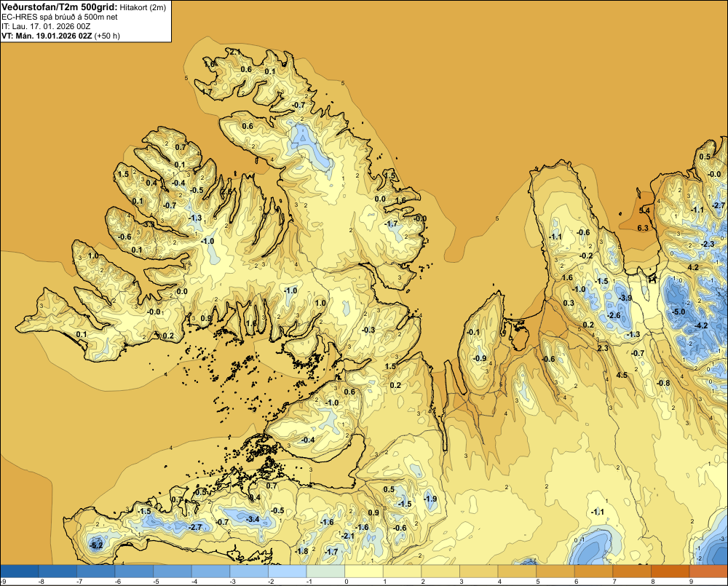728x586 pixels.
Task: Click the darkest blue swatch between -9 and -8
Action: (20, 571)
